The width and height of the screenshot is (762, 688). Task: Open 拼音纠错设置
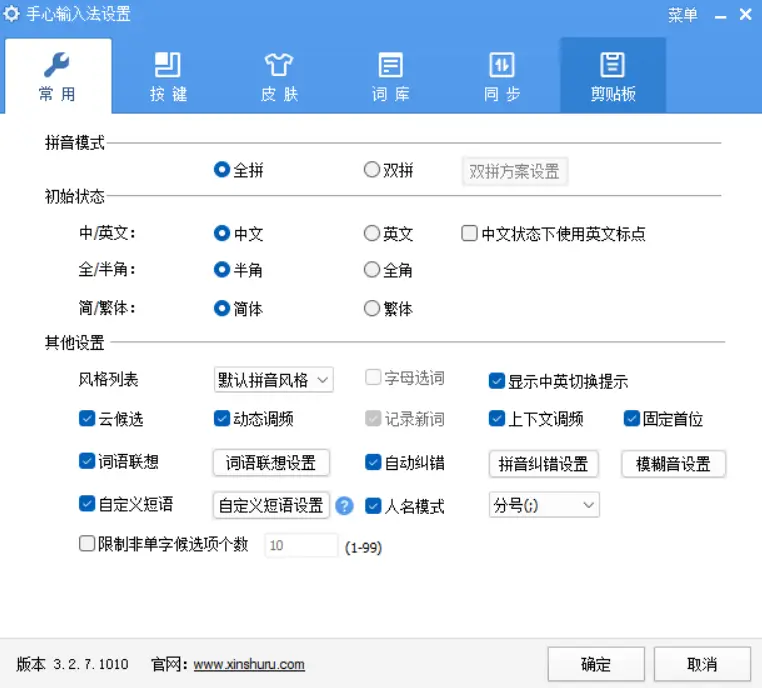[543, 464]
